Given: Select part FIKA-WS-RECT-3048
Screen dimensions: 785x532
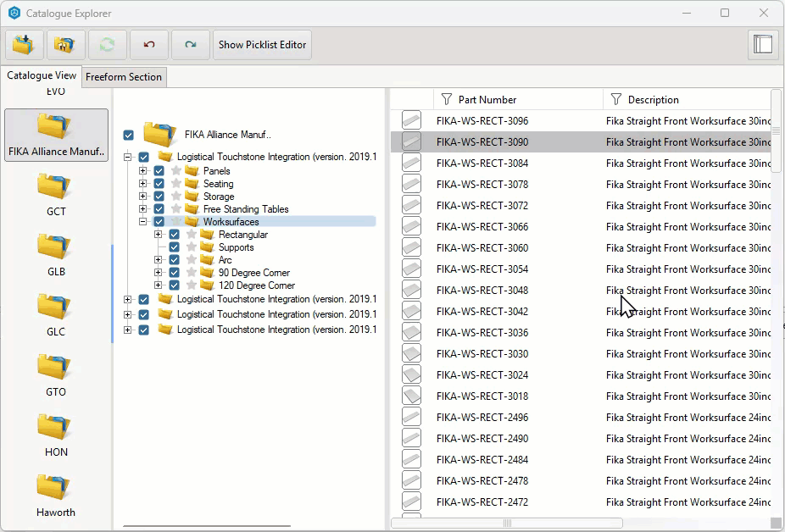Looking at the screenshot, I should [581, 291].
